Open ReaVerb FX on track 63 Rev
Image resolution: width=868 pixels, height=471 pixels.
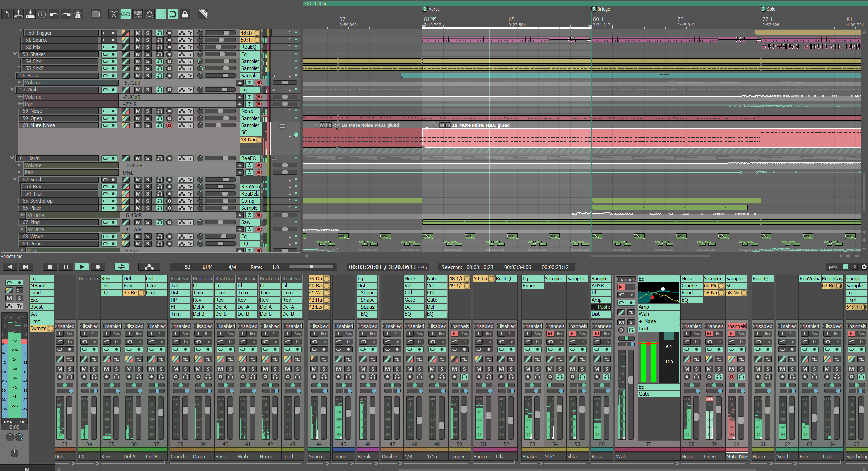250,187
